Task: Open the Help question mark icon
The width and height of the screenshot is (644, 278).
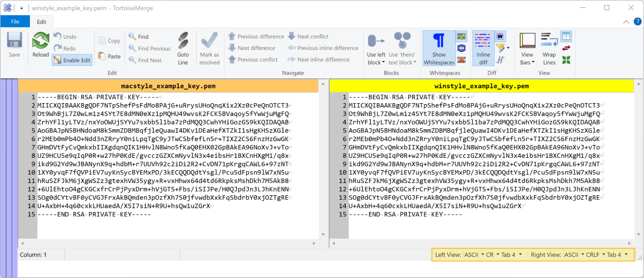Action: 638,22
